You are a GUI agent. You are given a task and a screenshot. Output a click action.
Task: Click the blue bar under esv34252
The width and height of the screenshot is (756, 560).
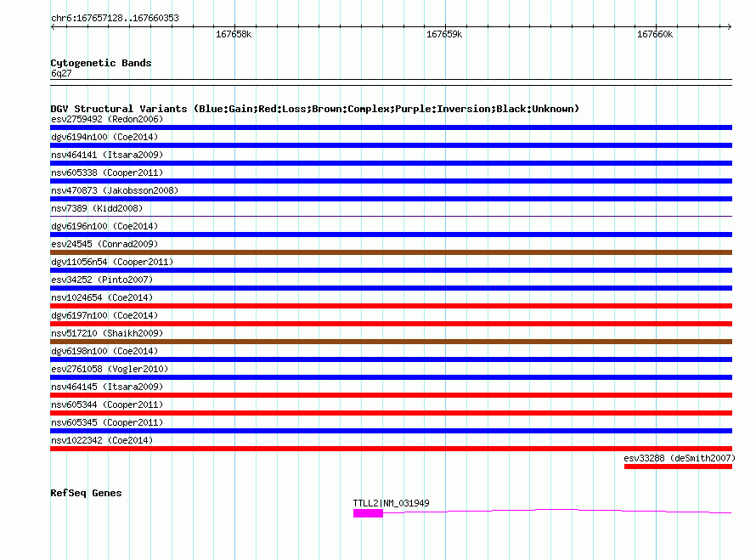click(x=391, y=288)
